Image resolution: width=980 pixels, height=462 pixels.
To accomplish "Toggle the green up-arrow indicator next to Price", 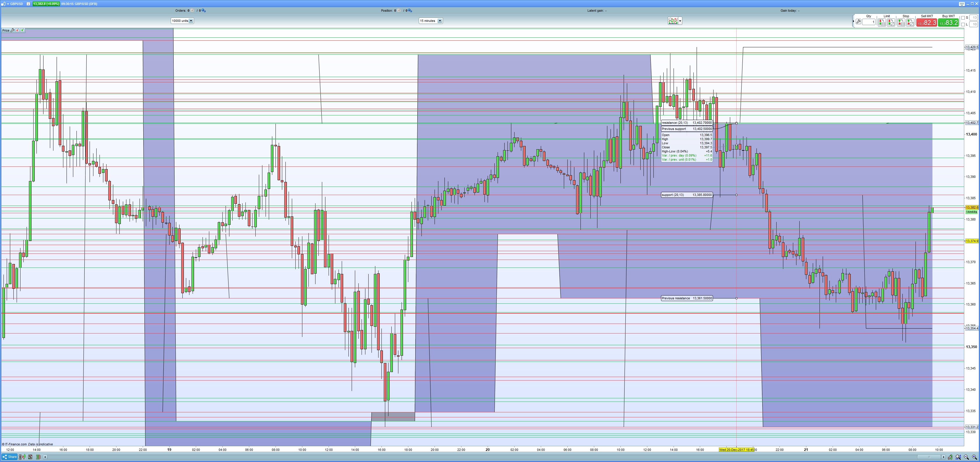I will click(22, 30).
